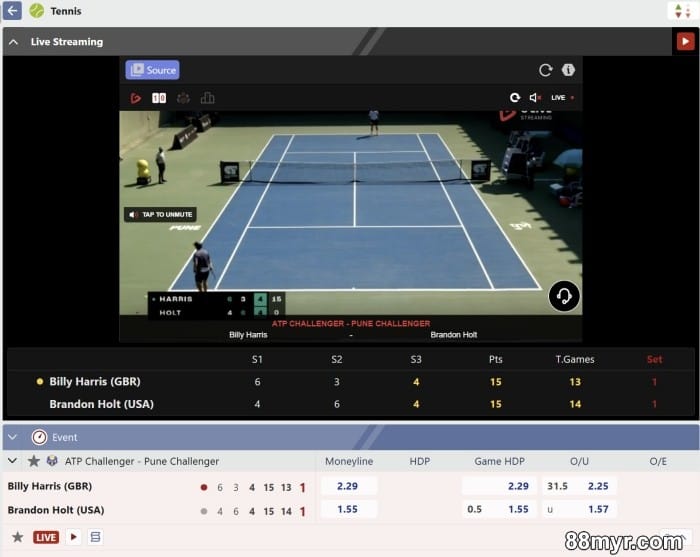700x557 pixels.
Task: Collapse the ATP Challenger league row
Action: (12, 461)
